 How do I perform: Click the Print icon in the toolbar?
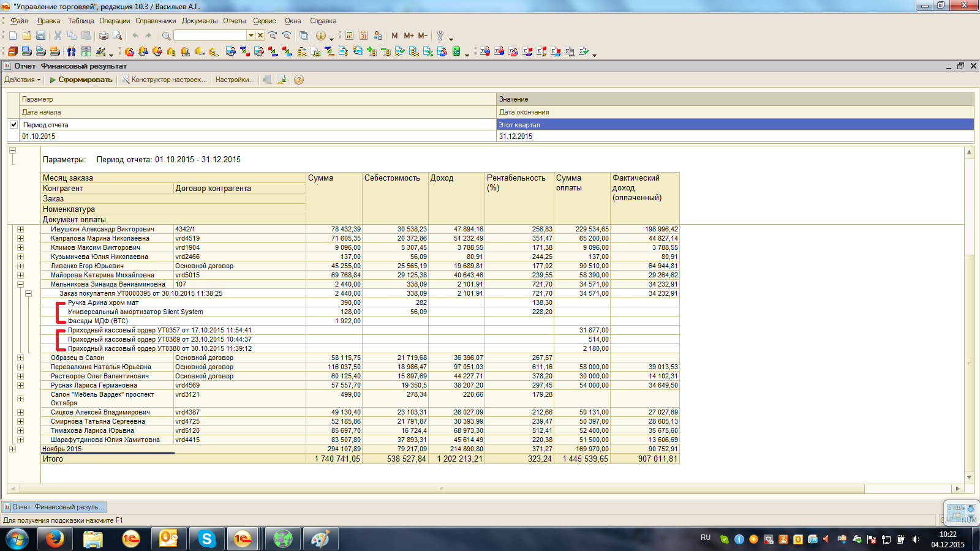pyautogui.click(x=104, y=36)
